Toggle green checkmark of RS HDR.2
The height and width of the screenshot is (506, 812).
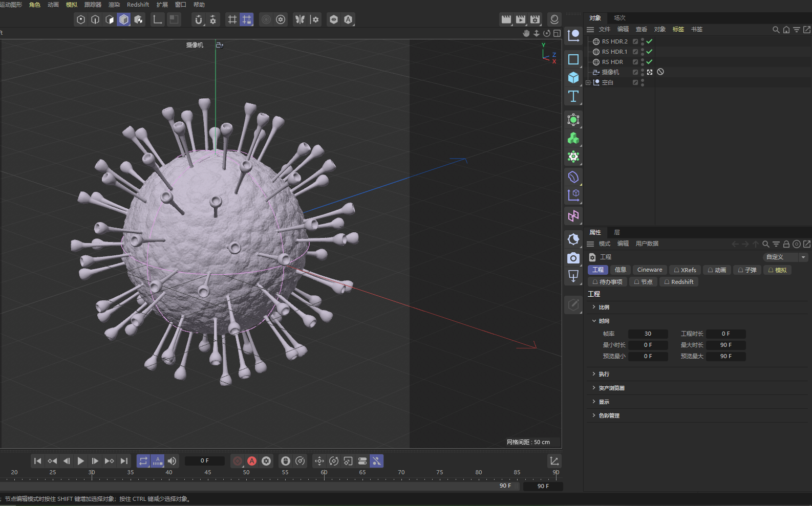point(649,41)
